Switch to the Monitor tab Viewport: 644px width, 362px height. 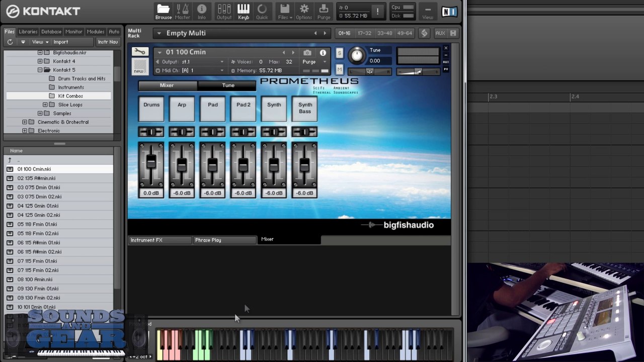(74, 32)
